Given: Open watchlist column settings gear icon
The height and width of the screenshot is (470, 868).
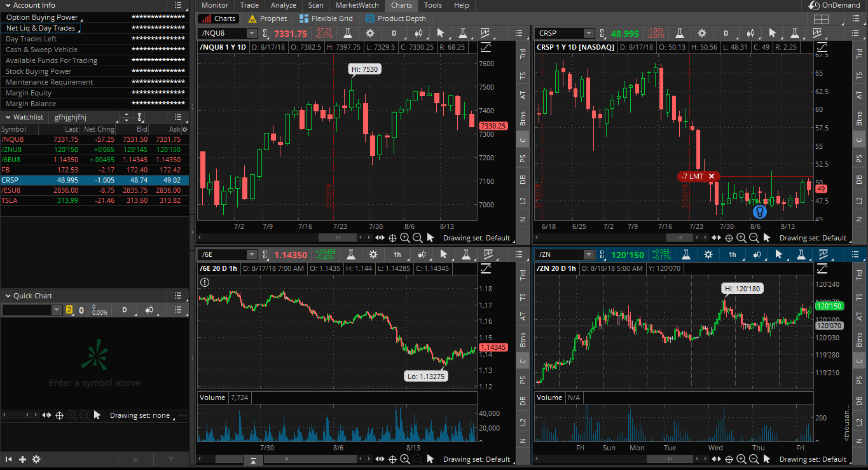Looking at the screenshot, I should click(x=186, y=129).
